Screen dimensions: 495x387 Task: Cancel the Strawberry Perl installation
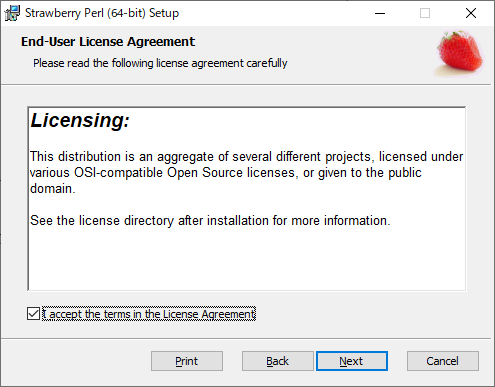443,361
